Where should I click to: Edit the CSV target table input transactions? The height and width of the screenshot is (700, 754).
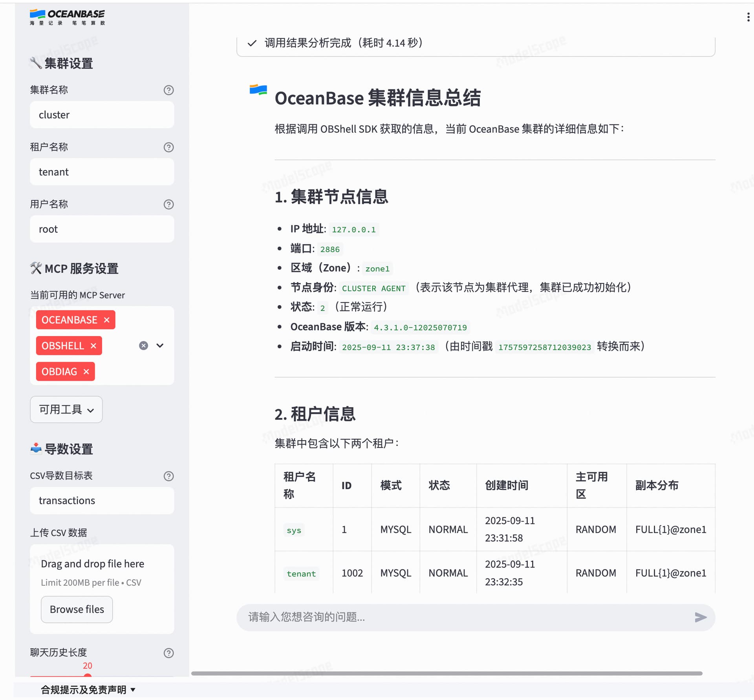tap(102, 501)
